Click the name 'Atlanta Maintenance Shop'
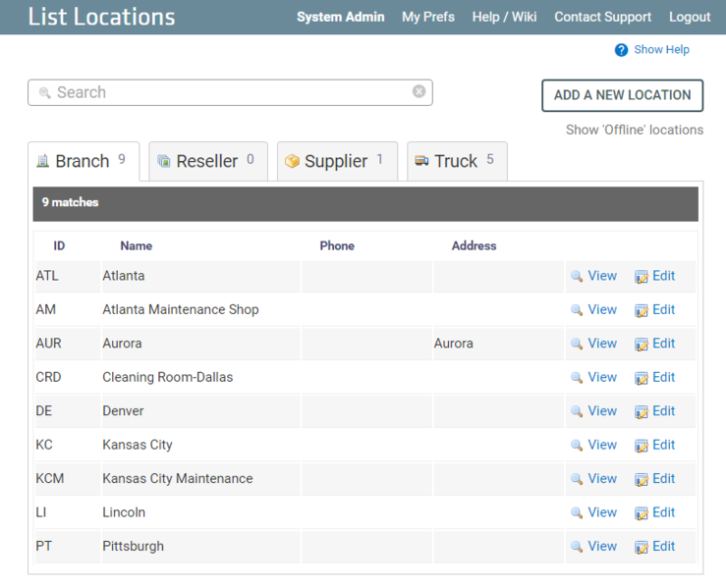 (181, 309)
